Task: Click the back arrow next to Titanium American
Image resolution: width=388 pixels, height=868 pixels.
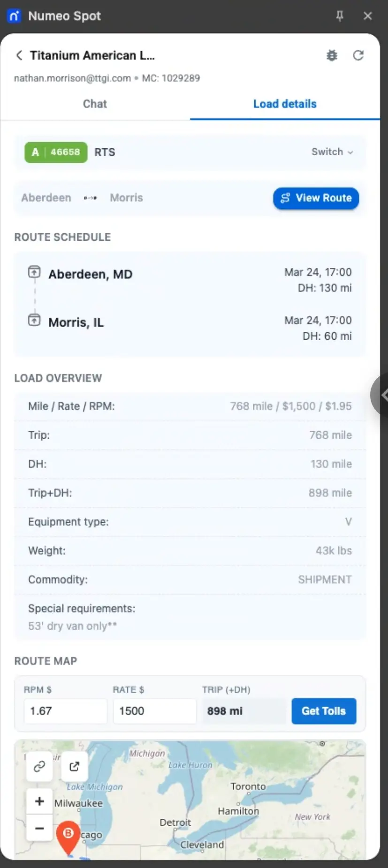Action: [x=19, y=55]
